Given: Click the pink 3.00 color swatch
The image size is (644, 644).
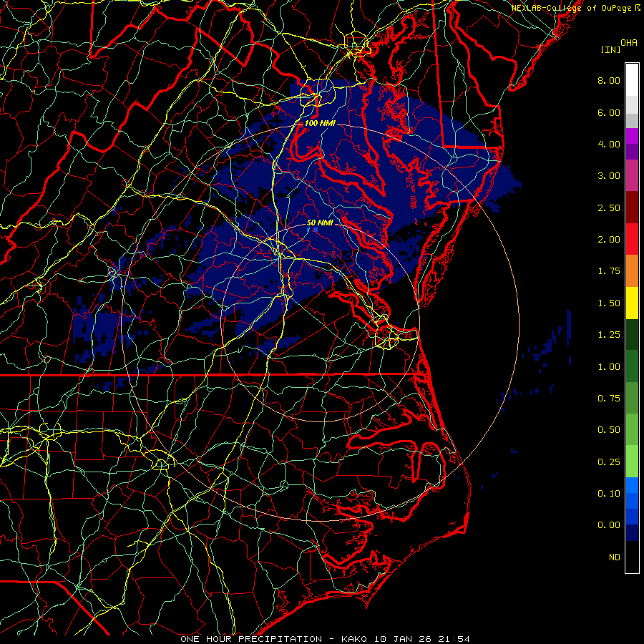Looking at the screenshot, I should (632, 176).
